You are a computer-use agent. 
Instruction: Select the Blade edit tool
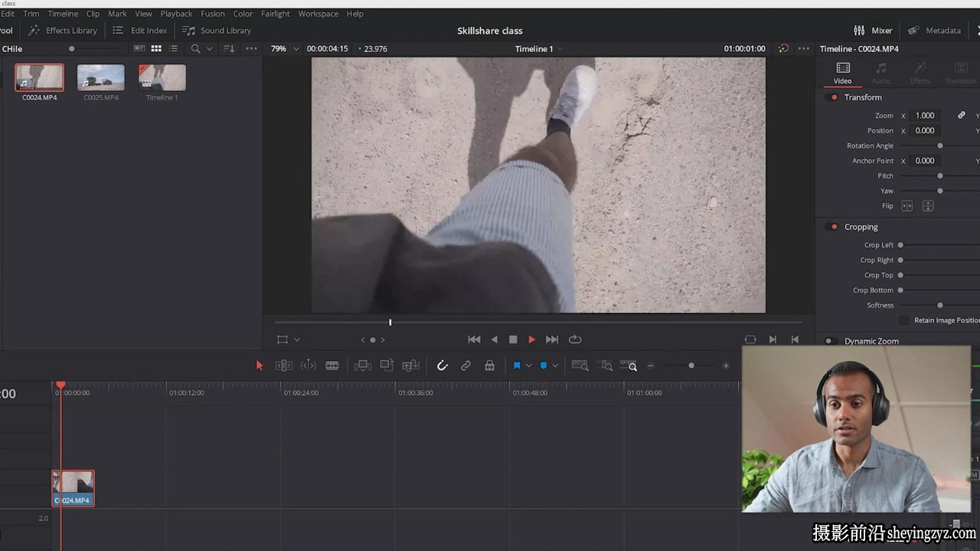pyautogui.click(x=332, y=366)
